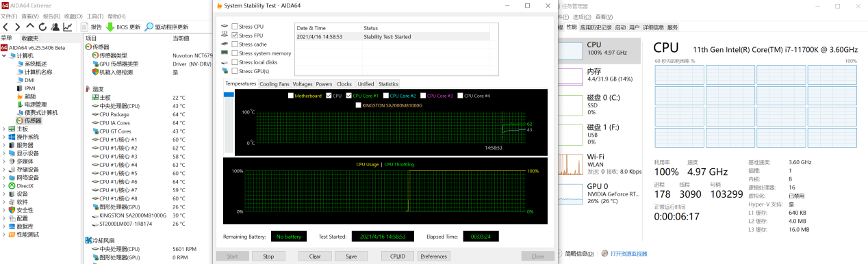Image resolution: width=868 pixels, height=264 pixels.
Task: Expand the 操作系统 tree node
Action: tap(3, 137)
